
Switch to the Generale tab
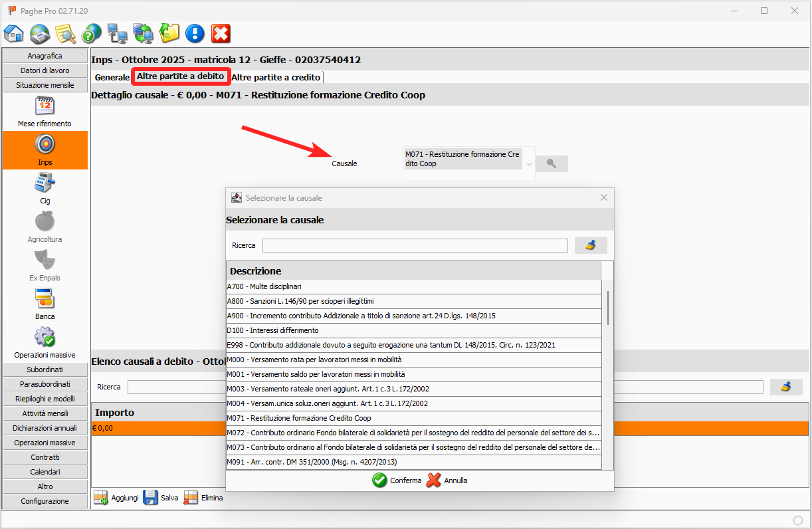click(112, 78)
